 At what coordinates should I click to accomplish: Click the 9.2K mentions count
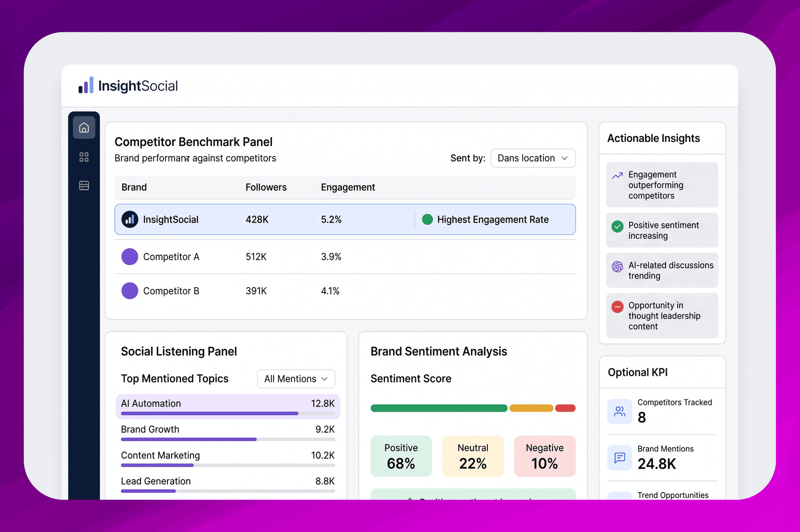[x=325, y=429]
